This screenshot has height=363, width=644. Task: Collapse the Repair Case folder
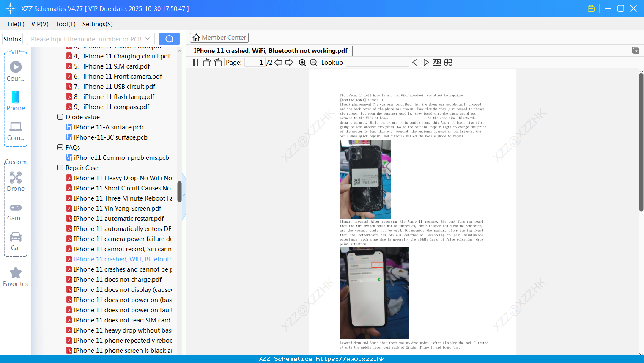click(60, 168)
